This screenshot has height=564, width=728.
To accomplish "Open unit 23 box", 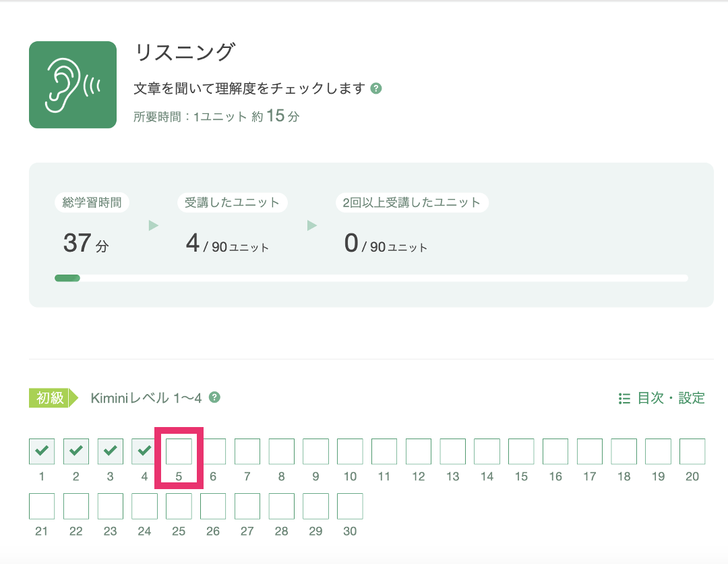I will 111,506.
